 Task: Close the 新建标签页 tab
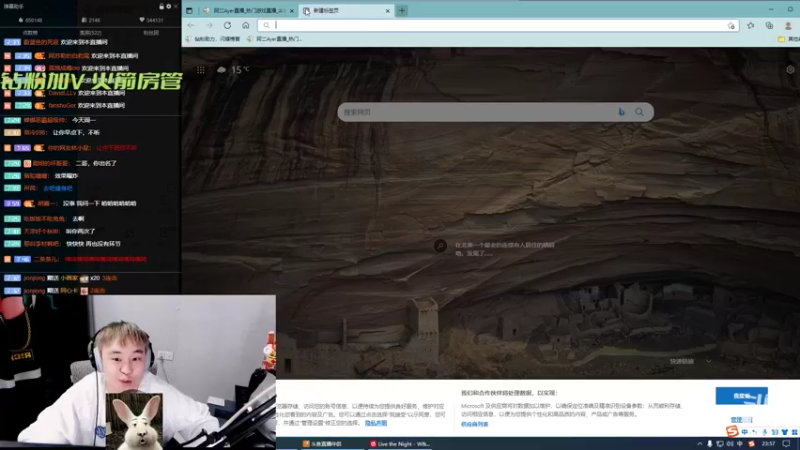(388, 10)
